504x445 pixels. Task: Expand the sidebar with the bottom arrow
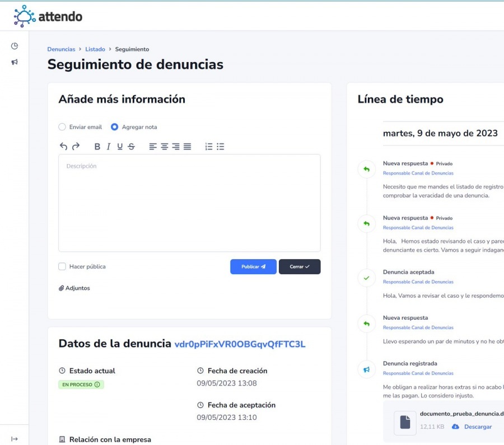pyautogui.click(x=15, y=439)
